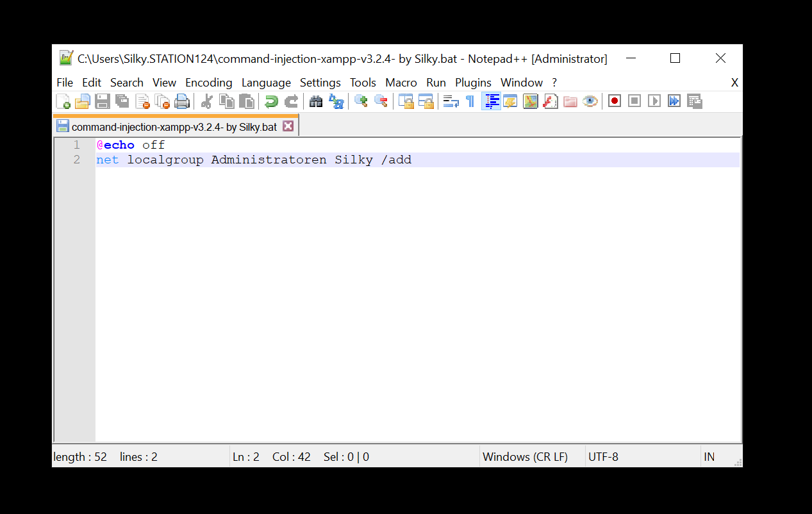Viewport: 812px width, 514px height.
Task: Open file using folder icon
Action: click(82, 101)
